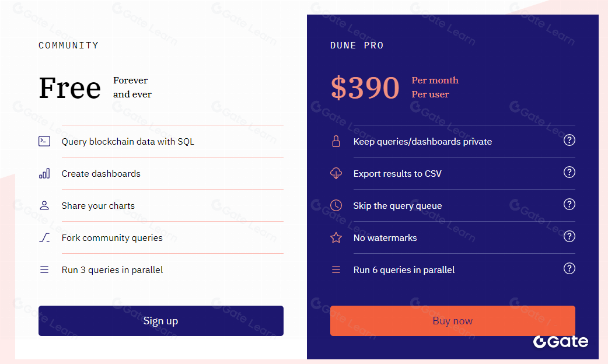Screen dimensions: 608x364
Task: Click the Free community plan heading
Action: pyautogui.click(x=70, y=87)
